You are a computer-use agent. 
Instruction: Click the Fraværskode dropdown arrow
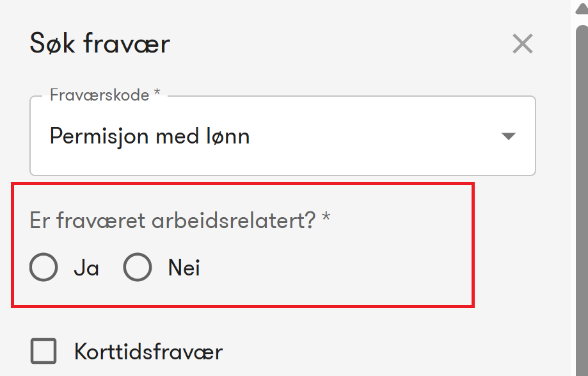(x=508, y=136)
